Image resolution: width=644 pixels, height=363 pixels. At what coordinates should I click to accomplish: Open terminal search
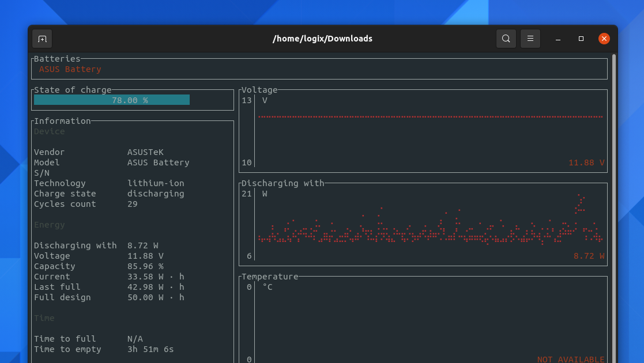(x=506, y=39)
